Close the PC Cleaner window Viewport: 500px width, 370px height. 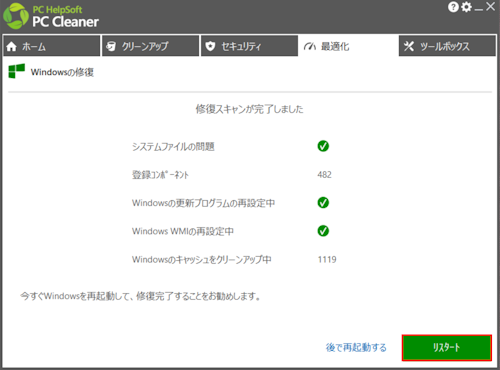coord(490,6)
